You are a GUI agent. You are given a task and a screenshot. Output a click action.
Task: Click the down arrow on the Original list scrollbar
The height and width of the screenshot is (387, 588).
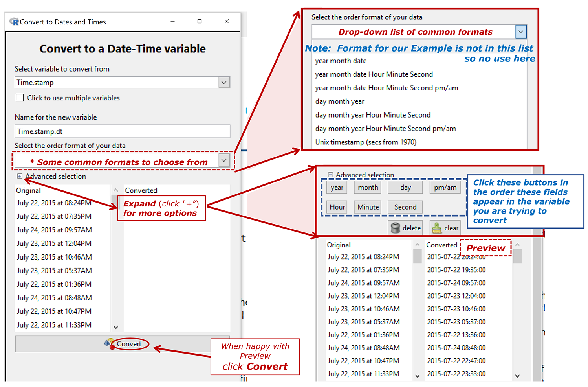point(115,327)
